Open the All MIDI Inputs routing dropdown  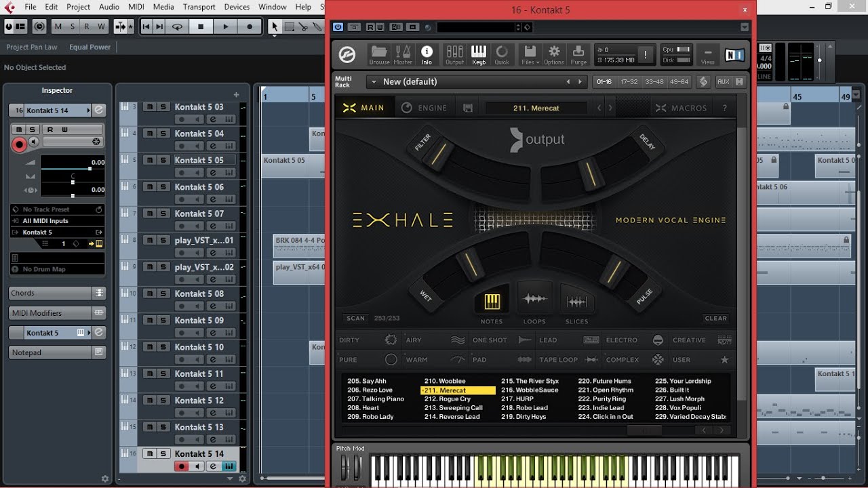58,221
